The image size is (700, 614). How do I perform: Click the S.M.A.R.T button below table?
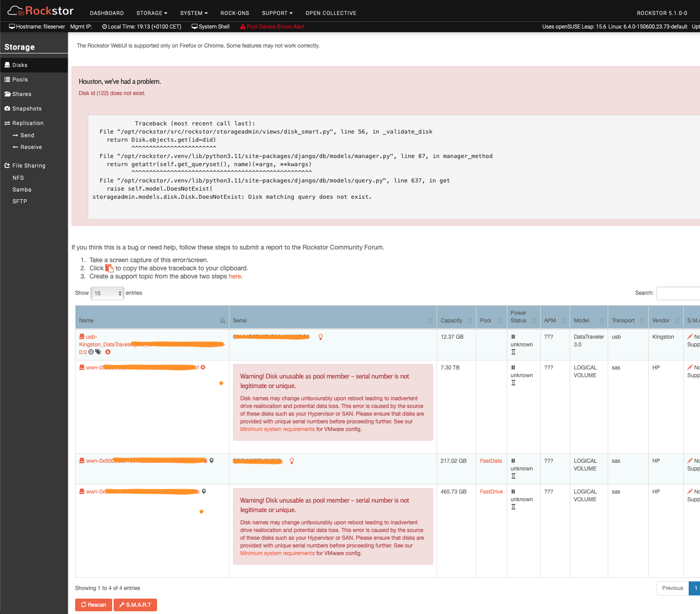[x=135, y=605]
